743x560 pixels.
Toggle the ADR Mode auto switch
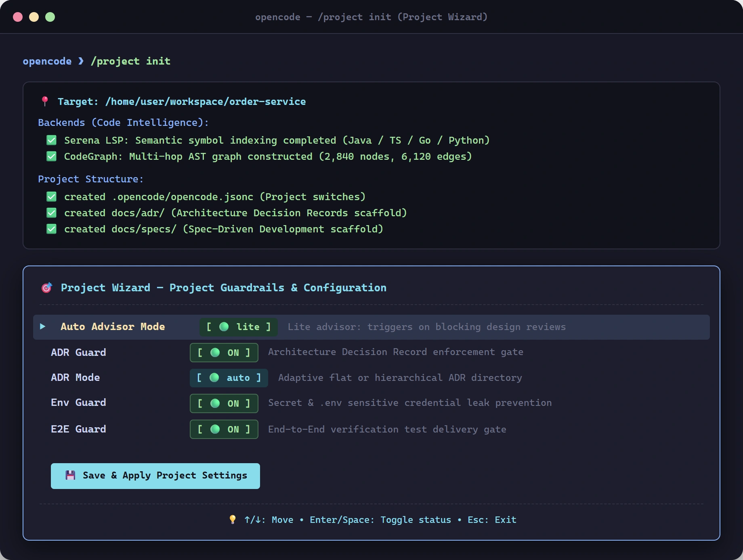229,378
